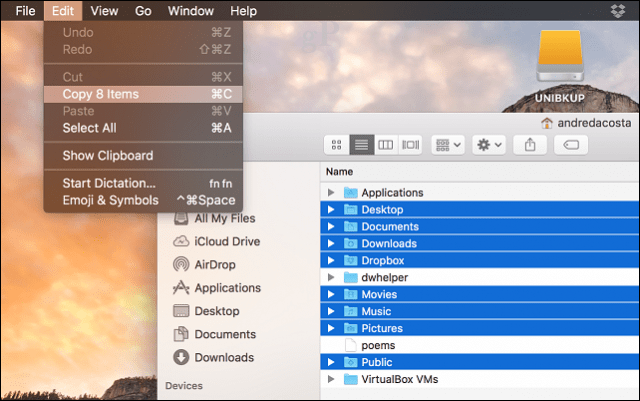640x401 pixels.
Task: Click the Share toolbar button
Action: tap(530, 145)
